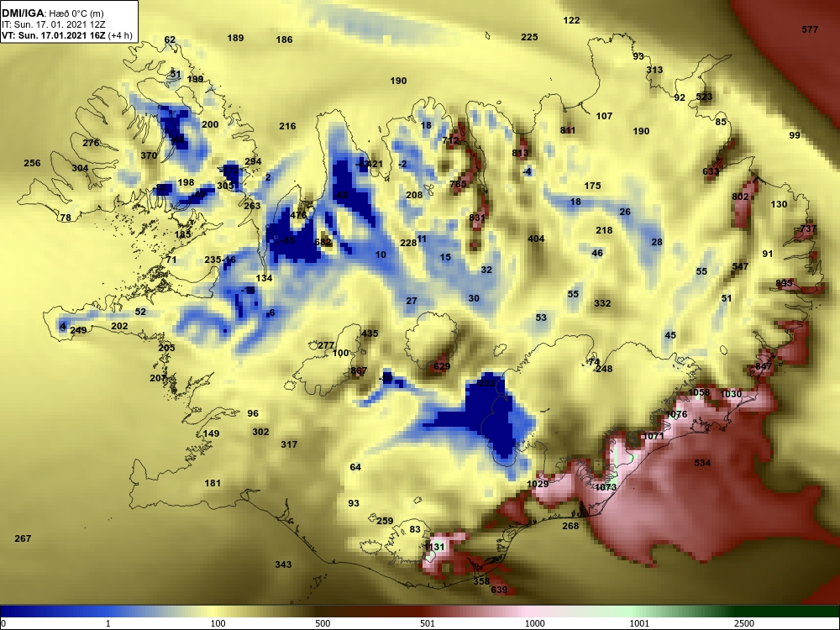Click the map value '186'
The height and width of the screenshot is (630, 840).
pos(284,39)
